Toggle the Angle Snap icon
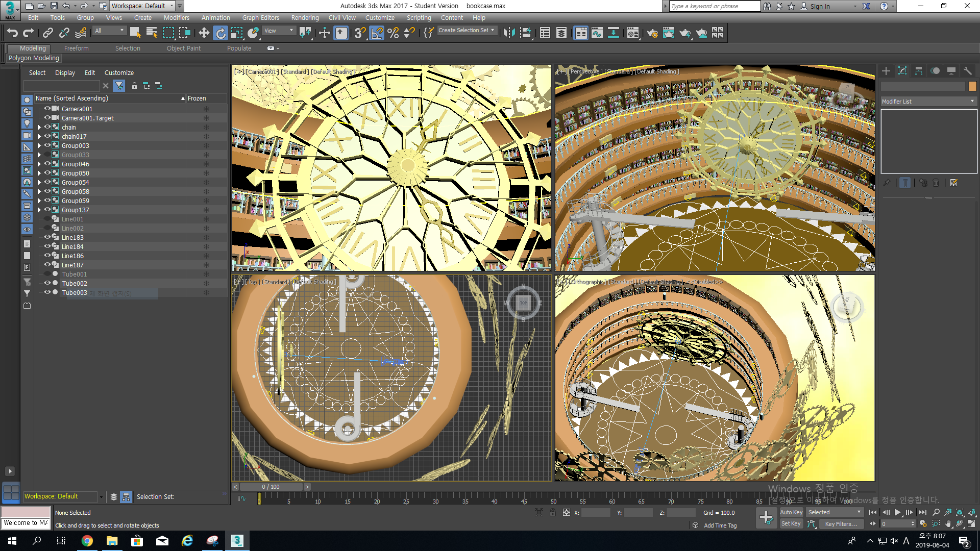Screen dimensions: 980x551 tap(377, 33)
